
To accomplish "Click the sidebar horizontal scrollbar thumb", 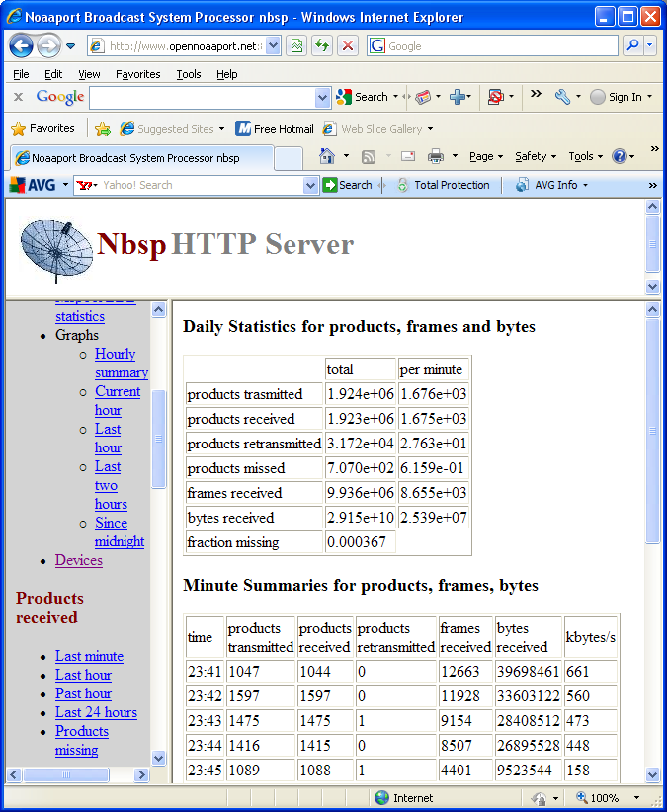I will tap(66, 774).
